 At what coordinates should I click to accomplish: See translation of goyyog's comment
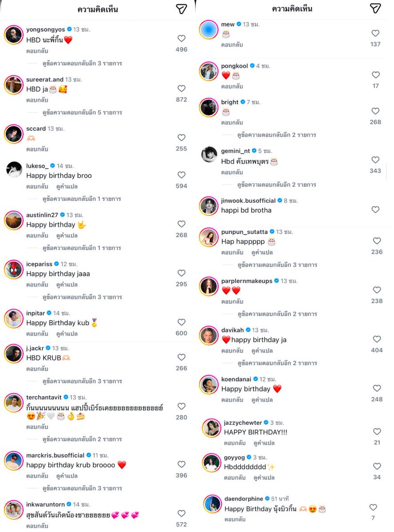pos(264,478)
